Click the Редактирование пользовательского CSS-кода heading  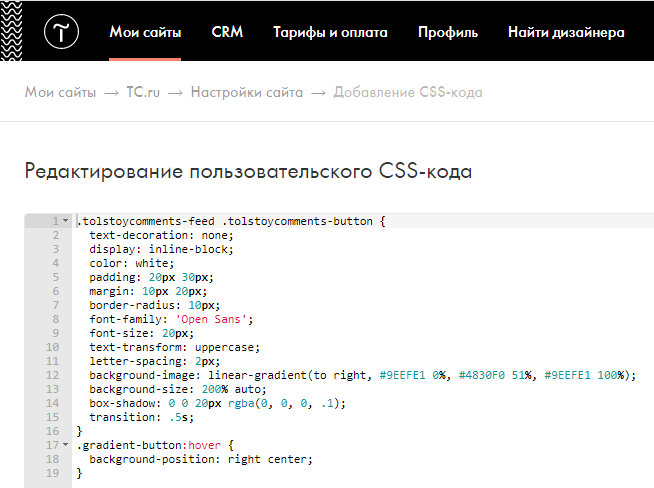click(248, 171)
